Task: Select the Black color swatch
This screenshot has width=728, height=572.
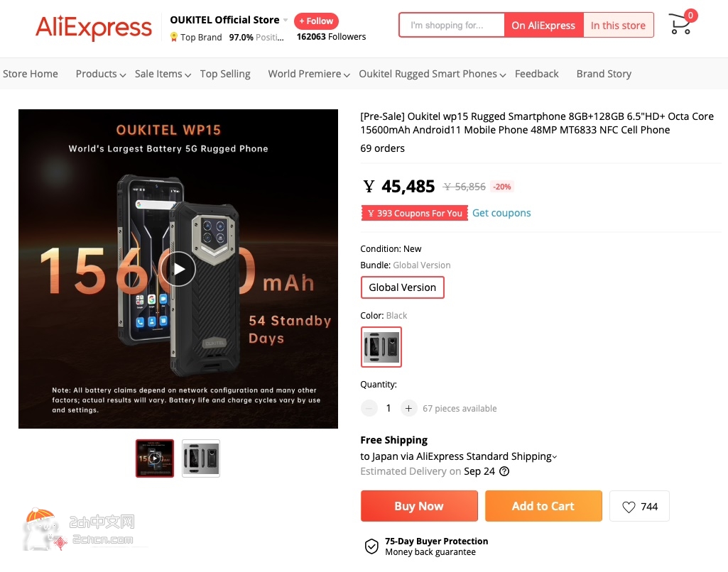Action: [x=381, y=347]
